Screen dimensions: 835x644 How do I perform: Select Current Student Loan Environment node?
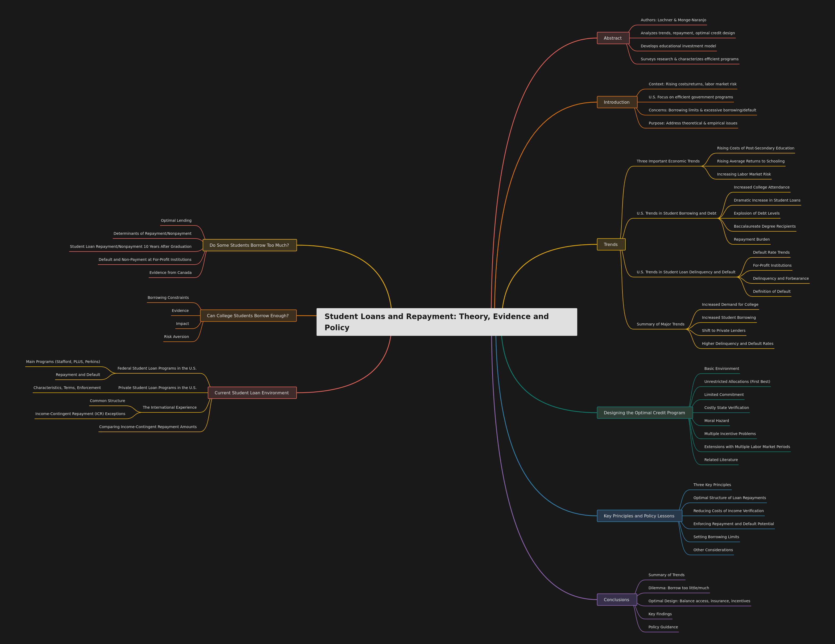point(252,393)
